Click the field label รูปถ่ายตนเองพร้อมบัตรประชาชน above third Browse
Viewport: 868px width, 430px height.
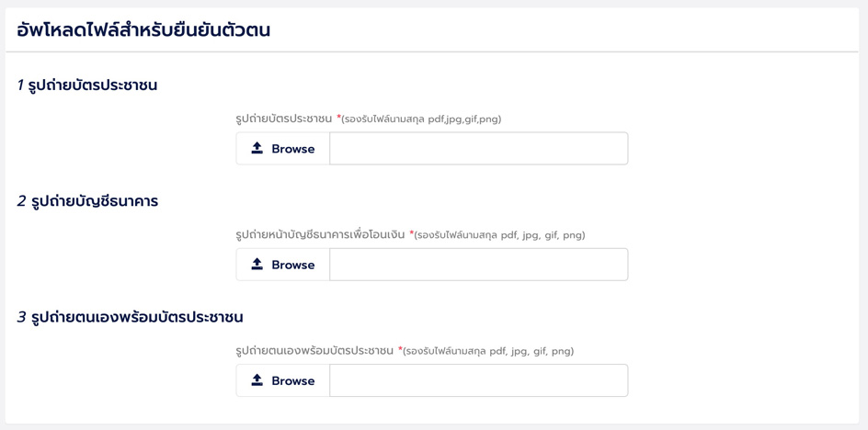314,350
